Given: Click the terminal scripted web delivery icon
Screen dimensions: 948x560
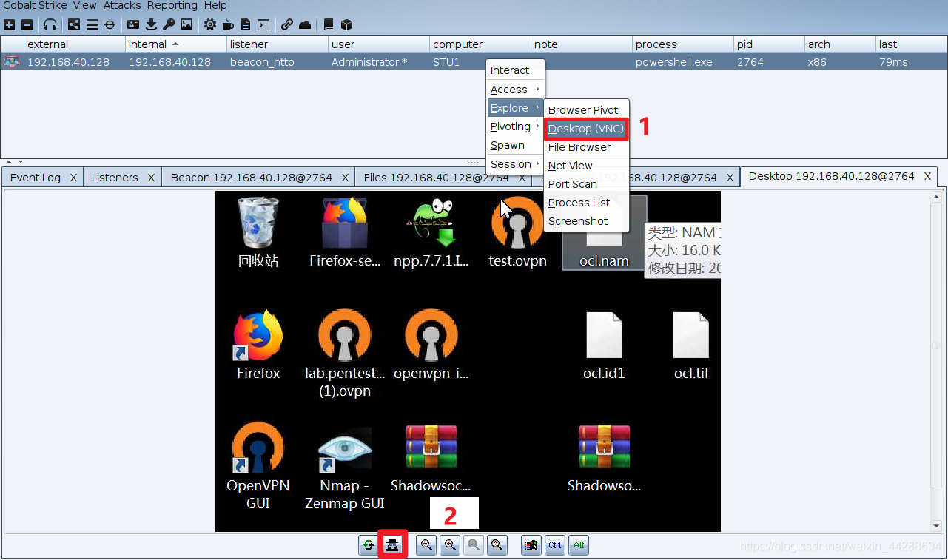Looking at the screenshot, I should (263, 24).
